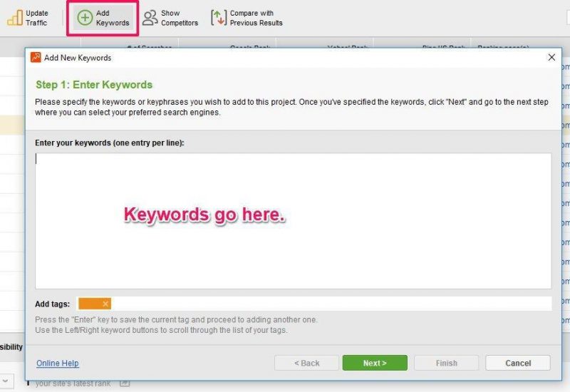570x392 pixels.
Task: Click the green Next button
Action: click(x=375, y=363)
